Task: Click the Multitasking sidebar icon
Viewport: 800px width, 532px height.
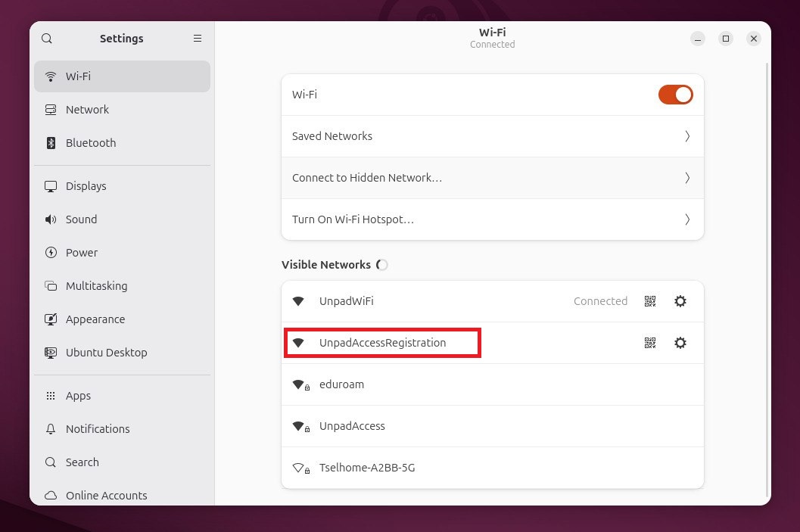Action: [51, 286]
